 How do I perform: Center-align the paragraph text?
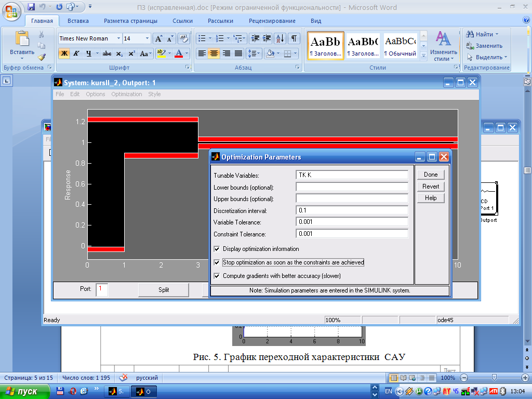pos(214,54)
